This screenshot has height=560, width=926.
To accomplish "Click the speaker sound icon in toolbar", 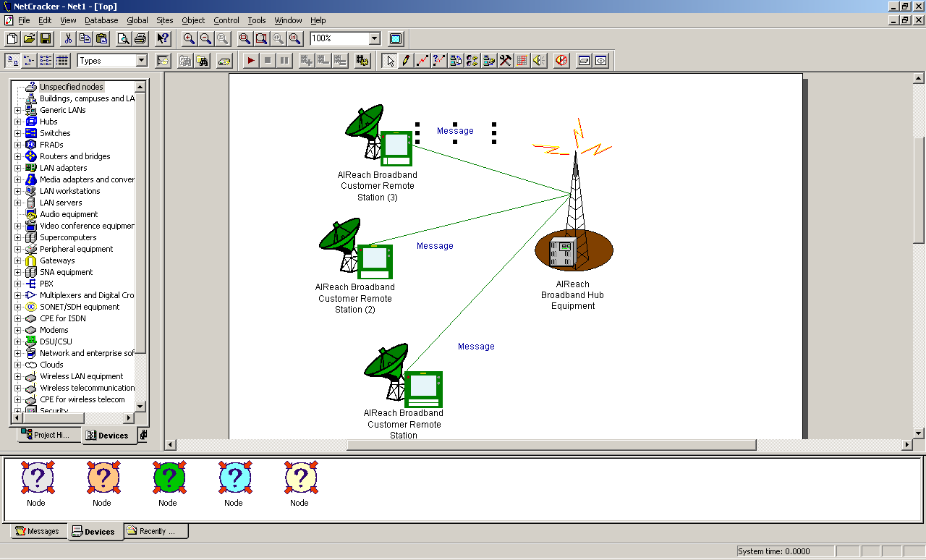I will (539, 61).
